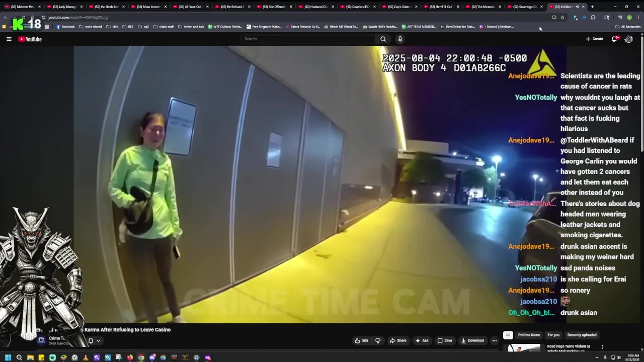644x362 pixels.
Task: Open File Explorer from taskbar
Action: (x=30, y=357)
